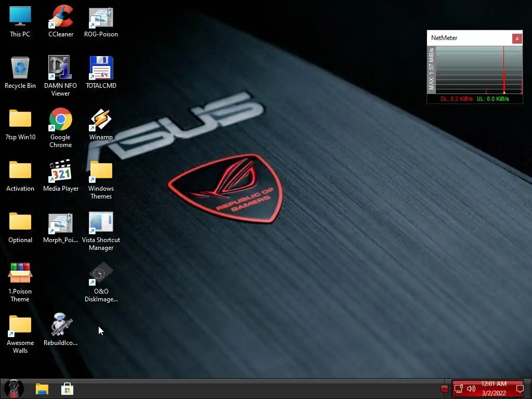
Task: Click the NetMeter traffic graph
Action: pos(478,70)
